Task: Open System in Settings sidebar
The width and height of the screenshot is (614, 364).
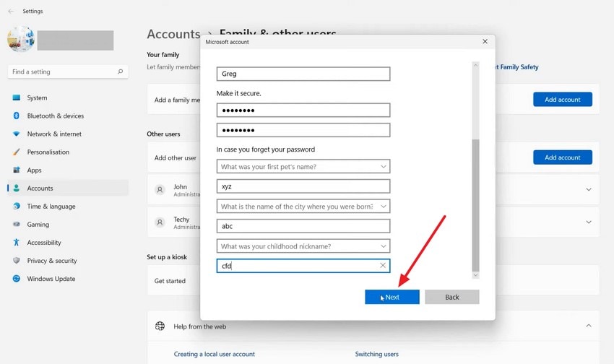Action: point(68,97)
